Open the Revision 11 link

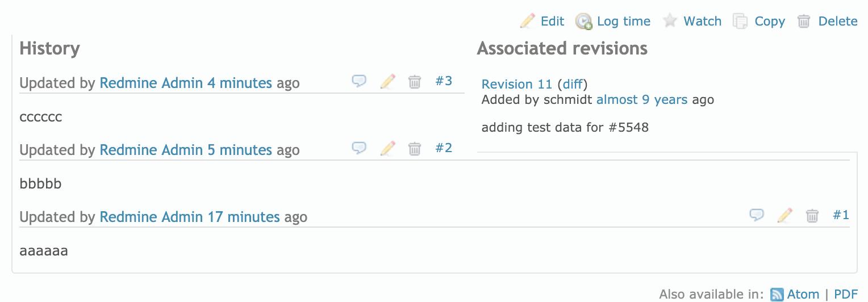coord(517,84)
